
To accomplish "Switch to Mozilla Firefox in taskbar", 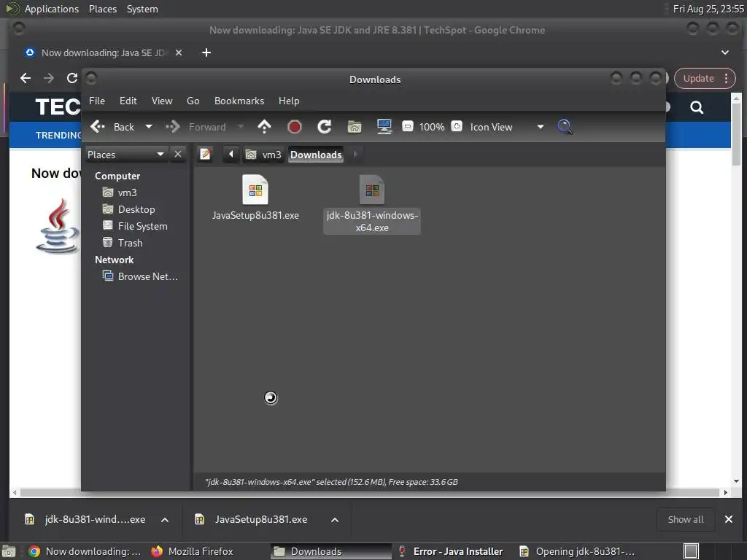I will tap(193, 551).
